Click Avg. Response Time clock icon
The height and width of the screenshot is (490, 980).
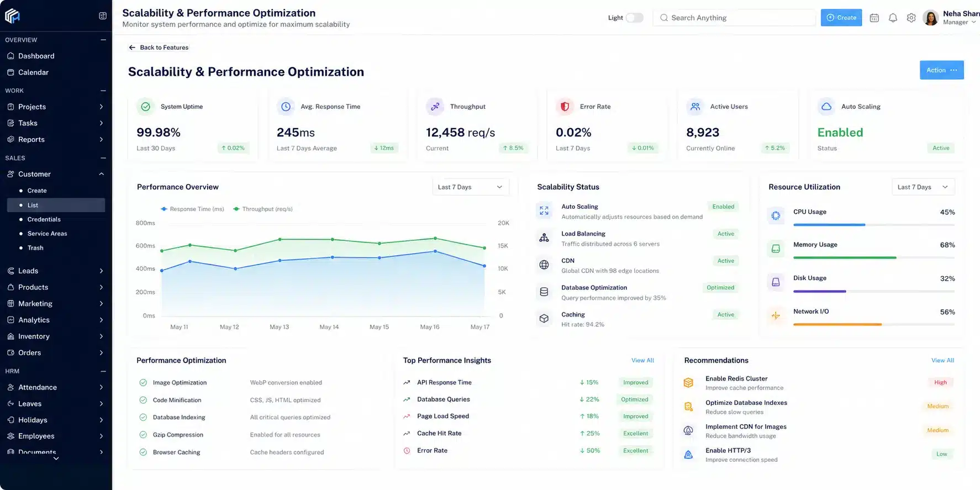pos(286,107)
